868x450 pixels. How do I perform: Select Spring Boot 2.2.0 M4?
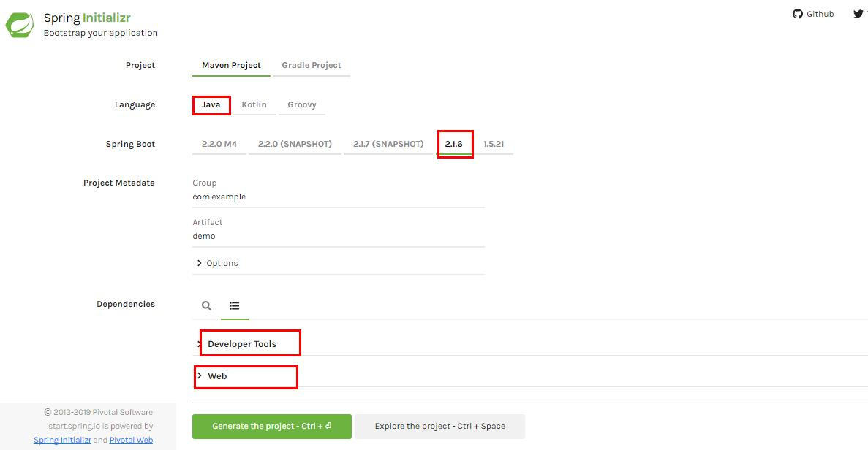coord(219,144)
